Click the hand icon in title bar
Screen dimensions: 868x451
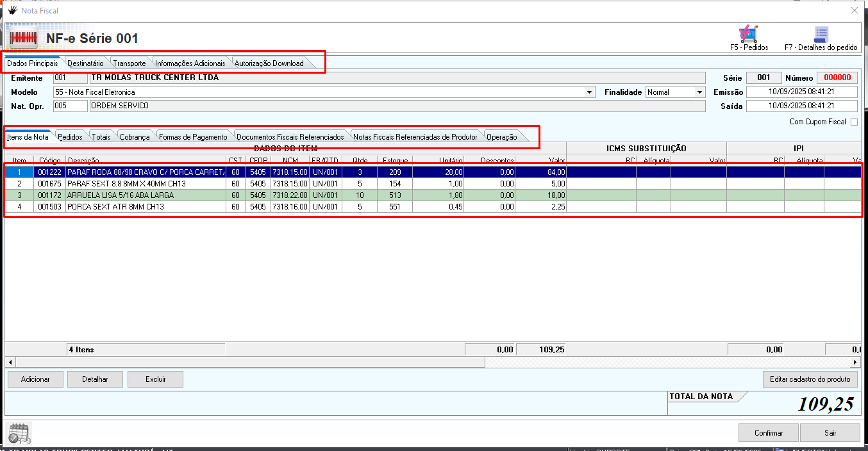(12, 10)
